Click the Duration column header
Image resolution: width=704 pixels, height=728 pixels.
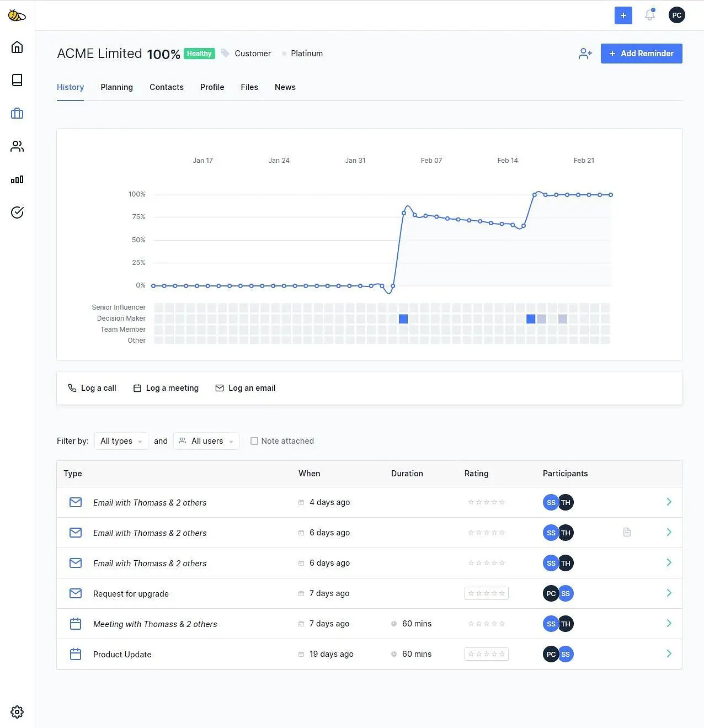407,474
